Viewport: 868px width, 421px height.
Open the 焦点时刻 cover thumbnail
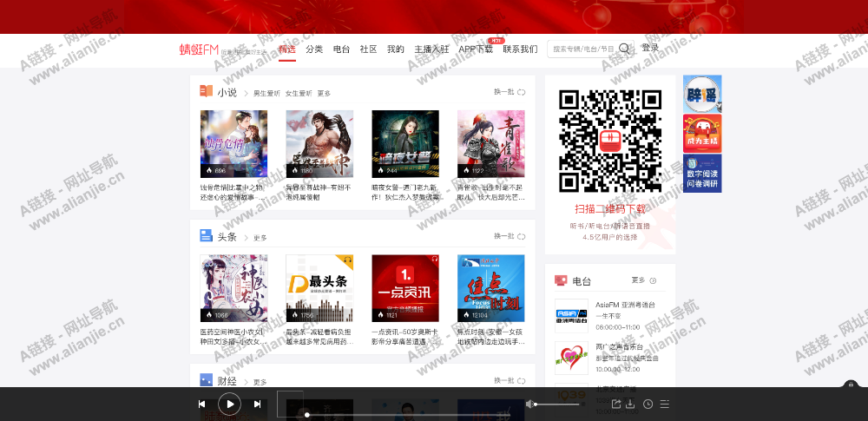click(491, 288)
